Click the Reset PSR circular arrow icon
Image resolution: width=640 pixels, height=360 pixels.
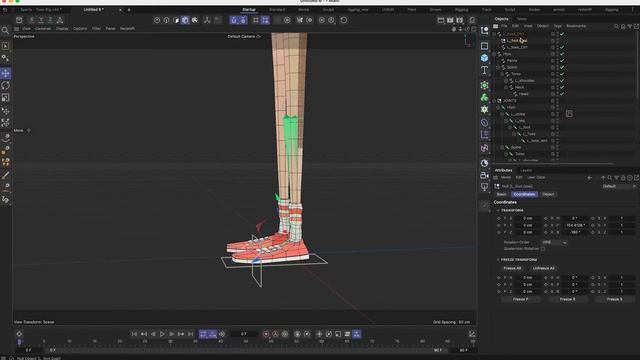(x=344, y=20)
